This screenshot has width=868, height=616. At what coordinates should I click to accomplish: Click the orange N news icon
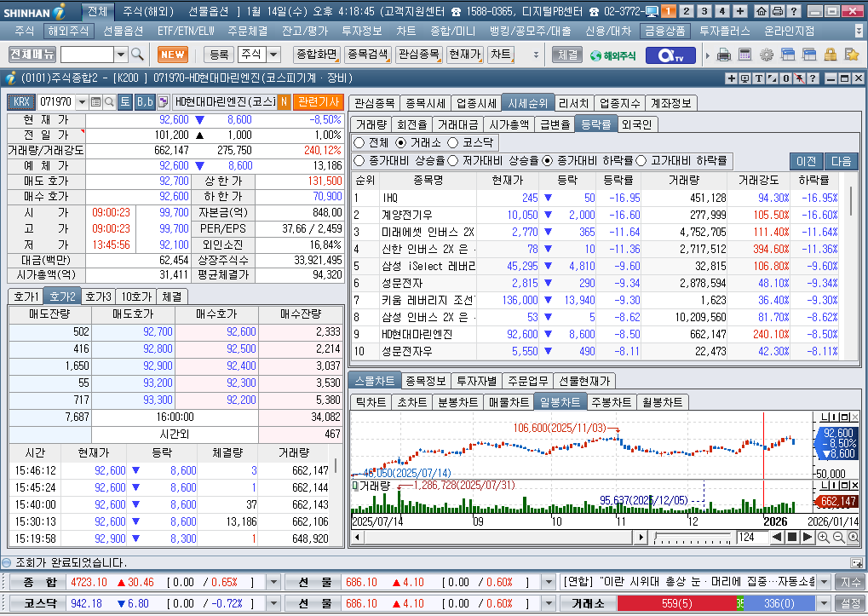(x=284, y=102)
